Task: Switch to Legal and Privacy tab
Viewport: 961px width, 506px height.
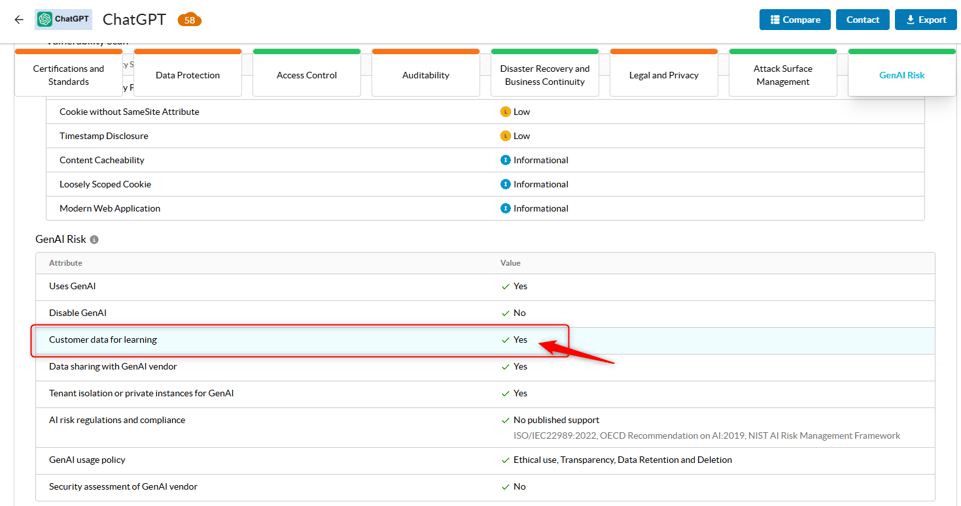Action: [664, 75]
